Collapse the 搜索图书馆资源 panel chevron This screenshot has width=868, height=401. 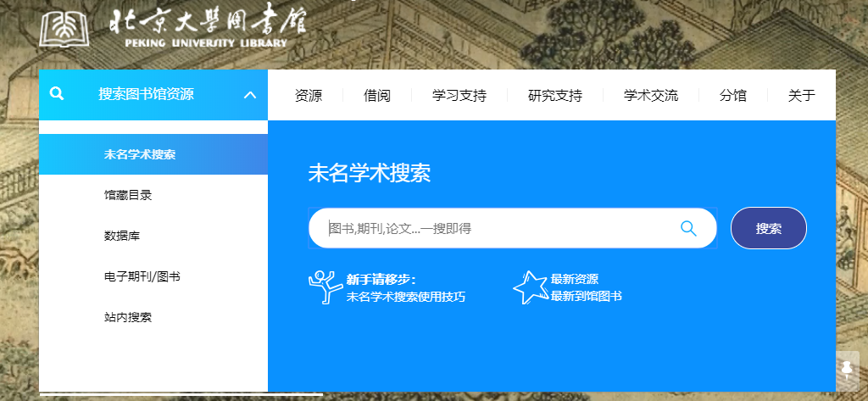pos(250,95)
